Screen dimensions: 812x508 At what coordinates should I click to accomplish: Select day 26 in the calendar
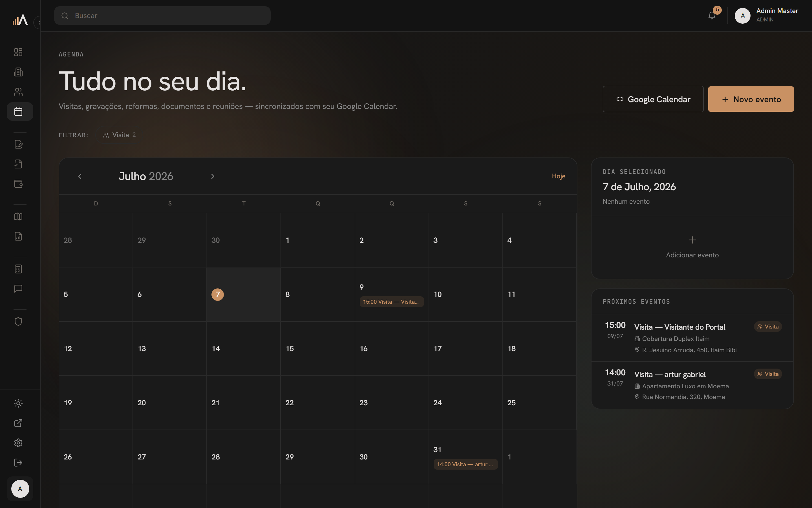coord(96,457)
